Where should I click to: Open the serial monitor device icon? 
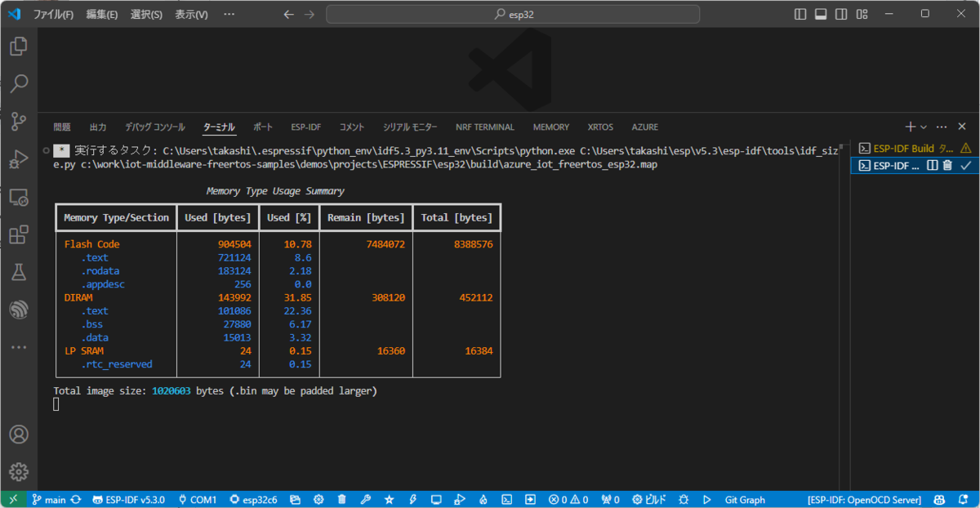point(436,499)
